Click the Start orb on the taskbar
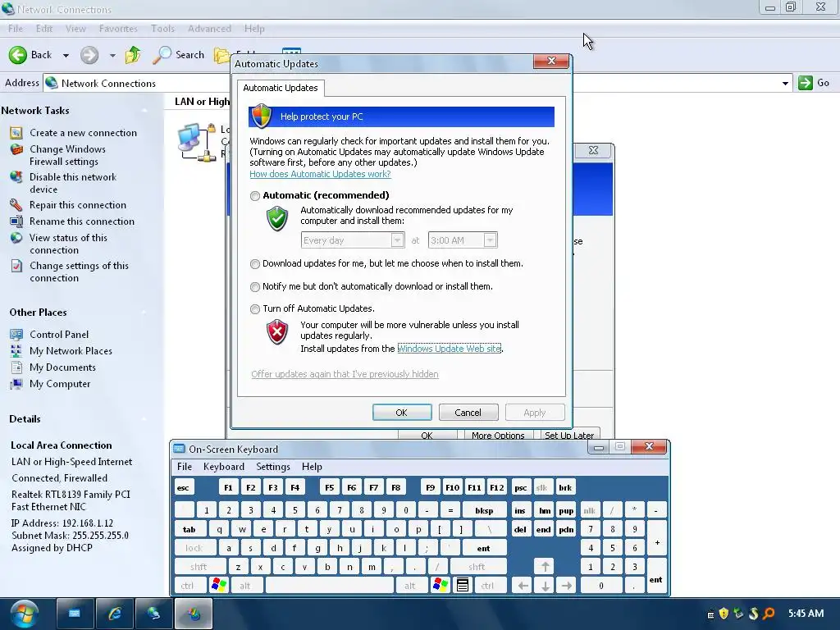Image resolution: width=840 pixels, height=630 pixels. point(25,614)
